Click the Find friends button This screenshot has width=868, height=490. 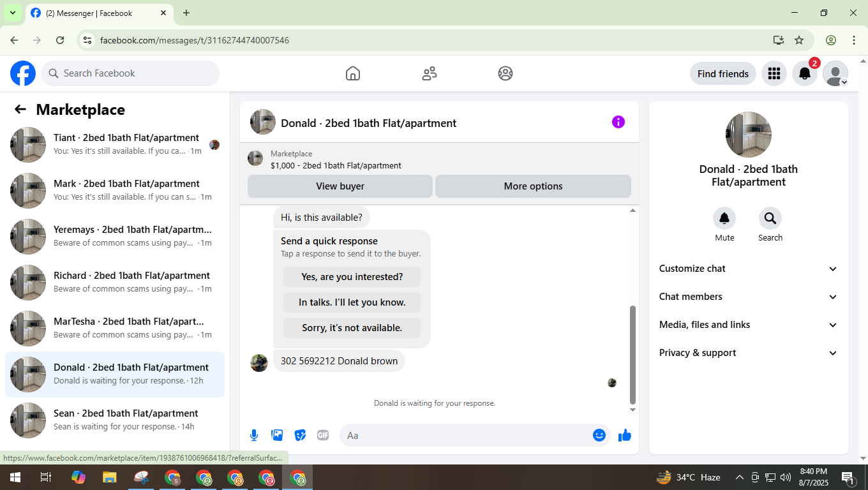point(723,73)
